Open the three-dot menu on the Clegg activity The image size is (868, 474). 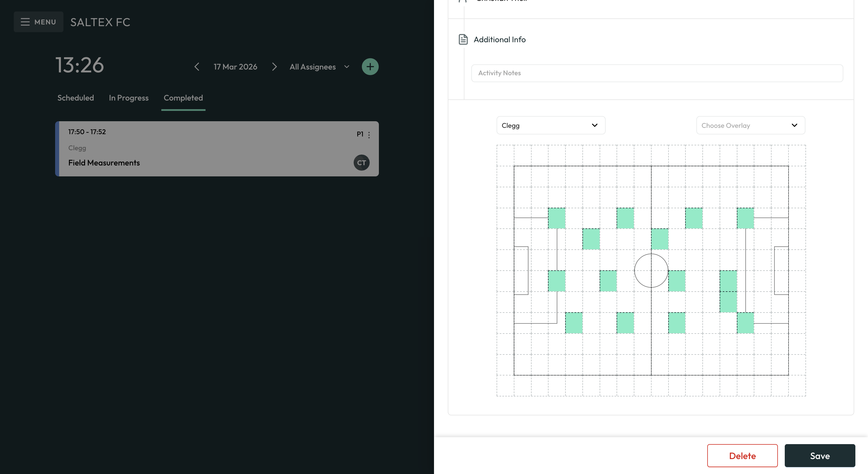point(369,134)
